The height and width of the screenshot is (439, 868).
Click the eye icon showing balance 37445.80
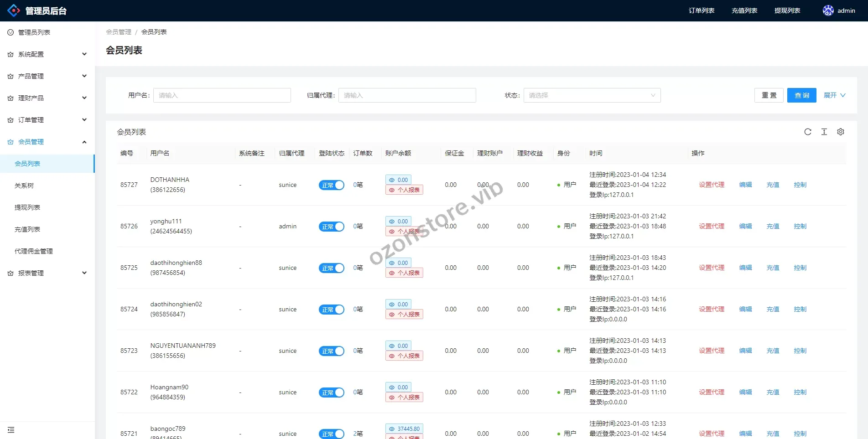tap(392, 429)
